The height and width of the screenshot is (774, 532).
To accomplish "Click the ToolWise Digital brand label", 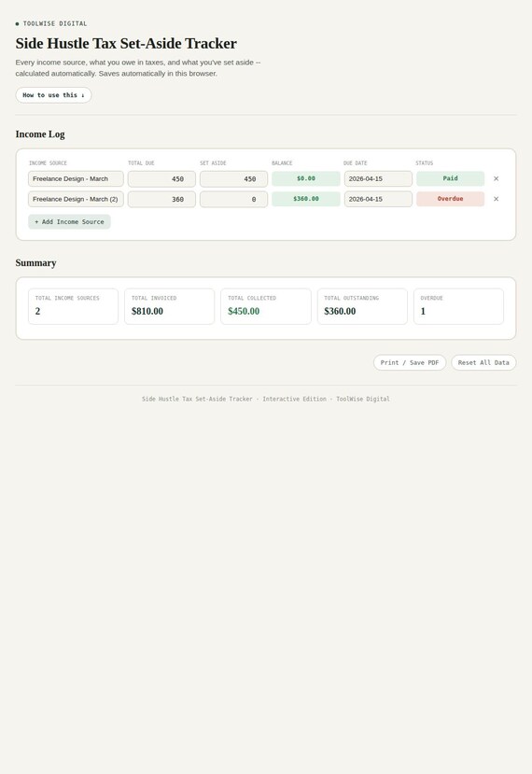I will pyautogui.click(x=55, y=23).
